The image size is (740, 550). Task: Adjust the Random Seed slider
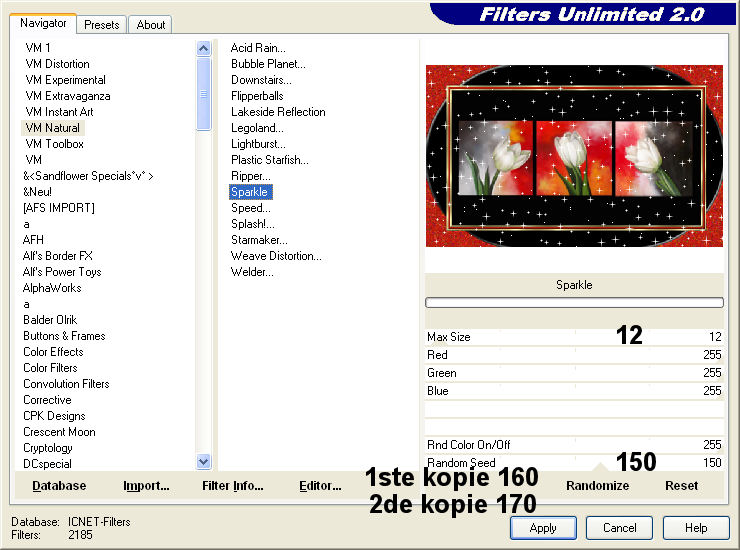tap(574, 462)
